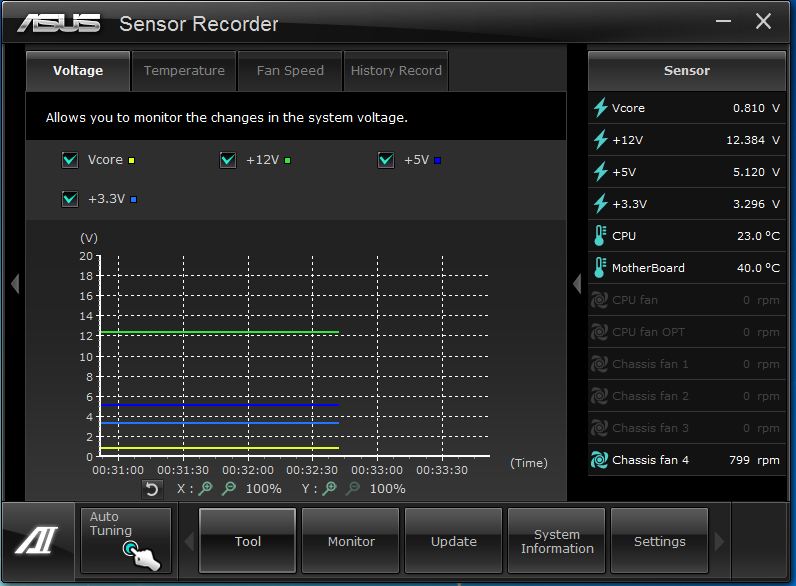Click the +5V lightning bolt sensor icon

(x=601, y=172)
